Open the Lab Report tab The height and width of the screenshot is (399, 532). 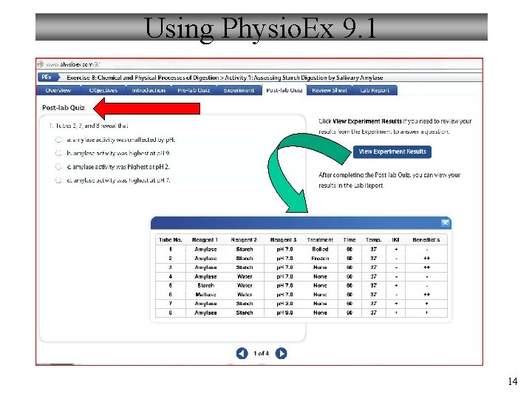pyautogui.click(x=375, y=90)
